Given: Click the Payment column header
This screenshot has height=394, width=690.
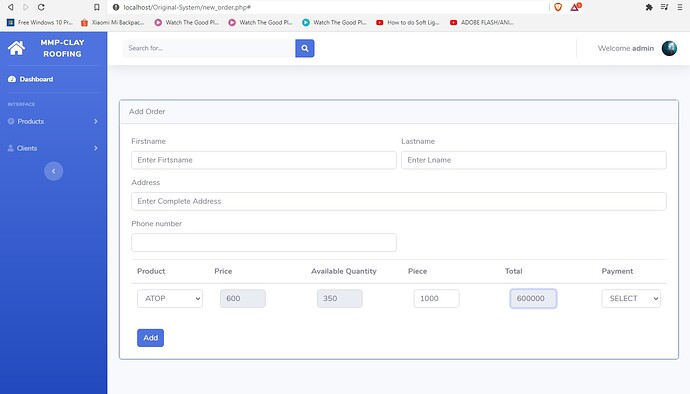Looking at the screenshot, I should (617, 271).
